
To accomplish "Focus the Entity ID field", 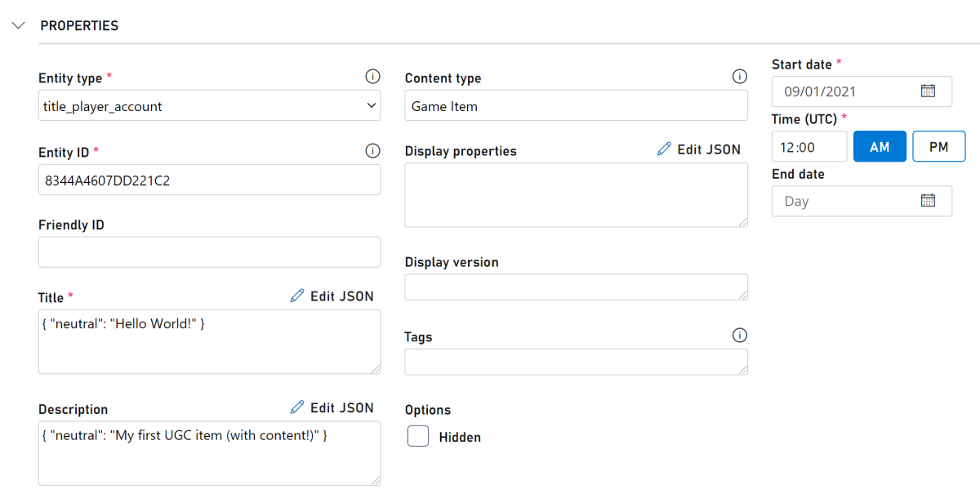I will tap(209, 180).
